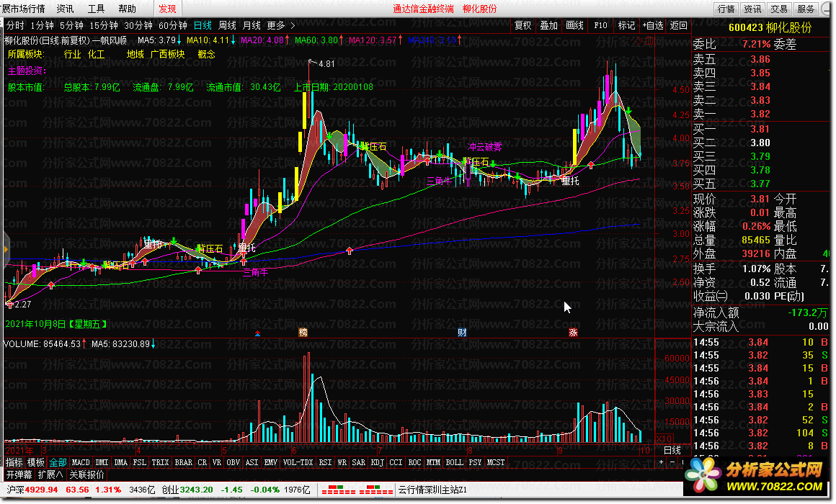Switch to the 60分钟 period
Screen dimensions: 836x504
click(173, 25)
